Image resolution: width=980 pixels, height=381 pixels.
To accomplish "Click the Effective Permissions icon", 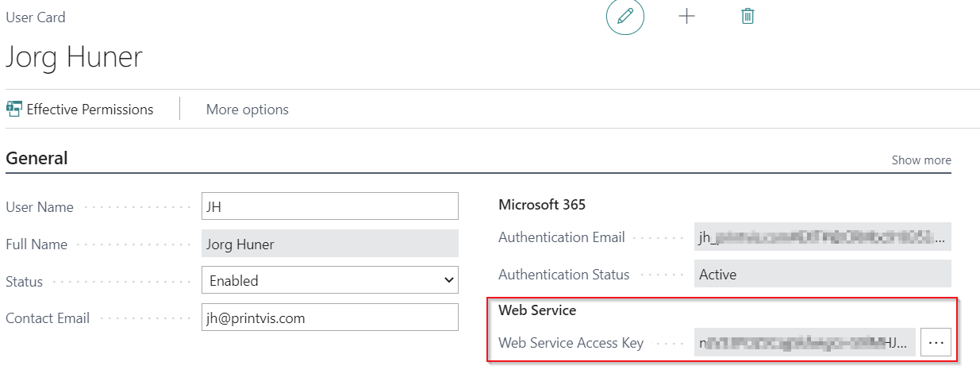I will [x=14, y=109].
